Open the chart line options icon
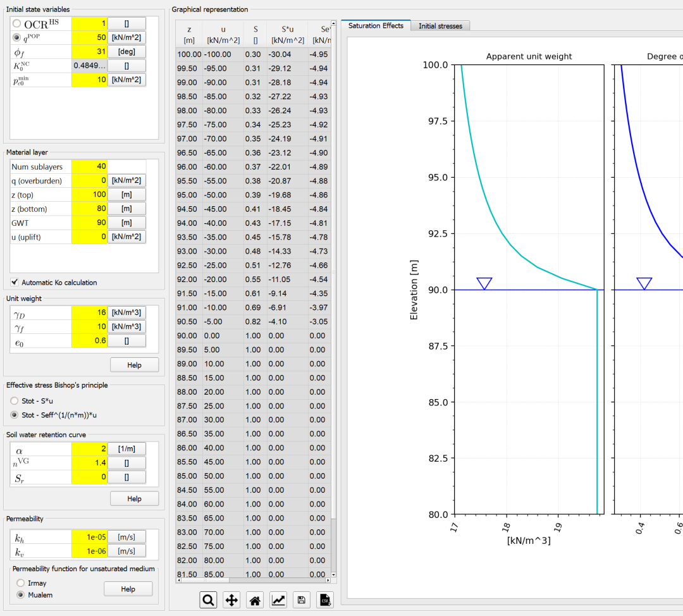The image size is (683, 616). tap(278, 600)
